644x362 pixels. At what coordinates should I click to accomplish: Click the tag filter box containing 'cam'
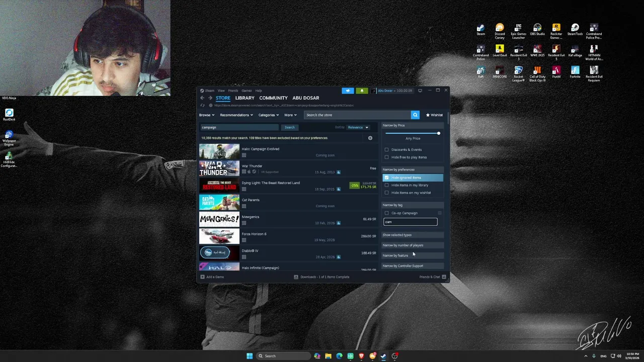click(410, 222)
